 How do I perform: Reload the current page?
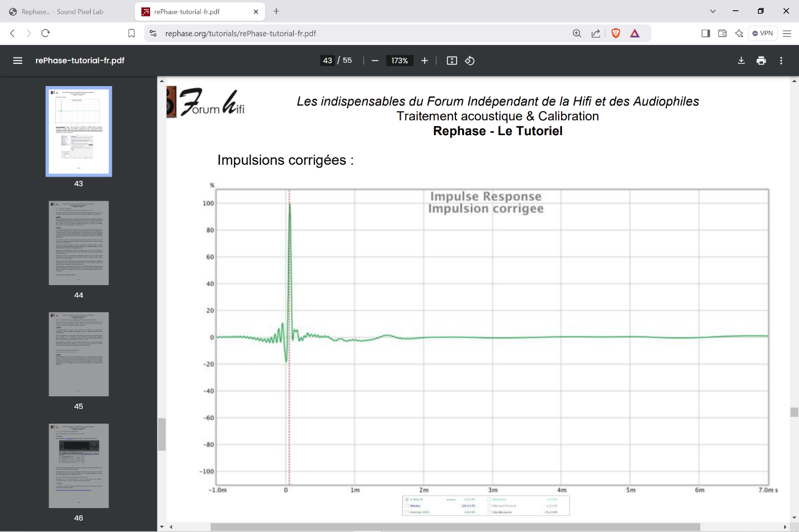click(46, 34)
